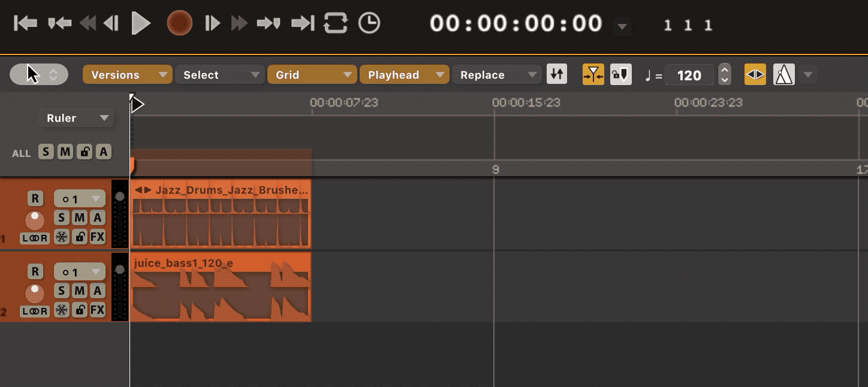Record-enable track 1 with R button

coord(35,198)
